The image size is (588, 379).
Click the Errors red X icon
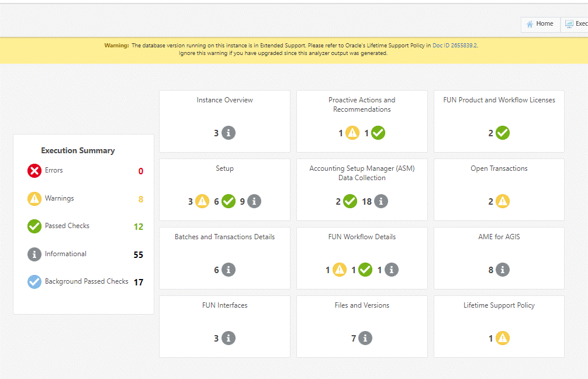click(x=34, y=171)
